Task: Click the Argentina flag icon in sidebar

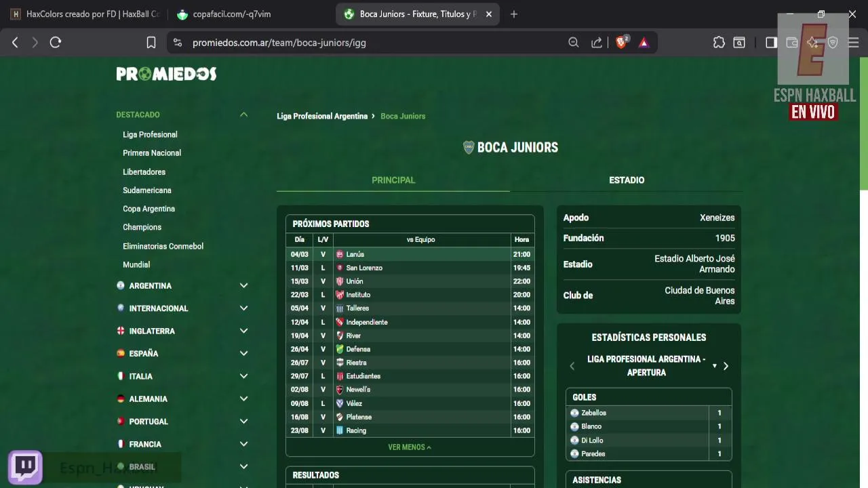Action: 121,285
